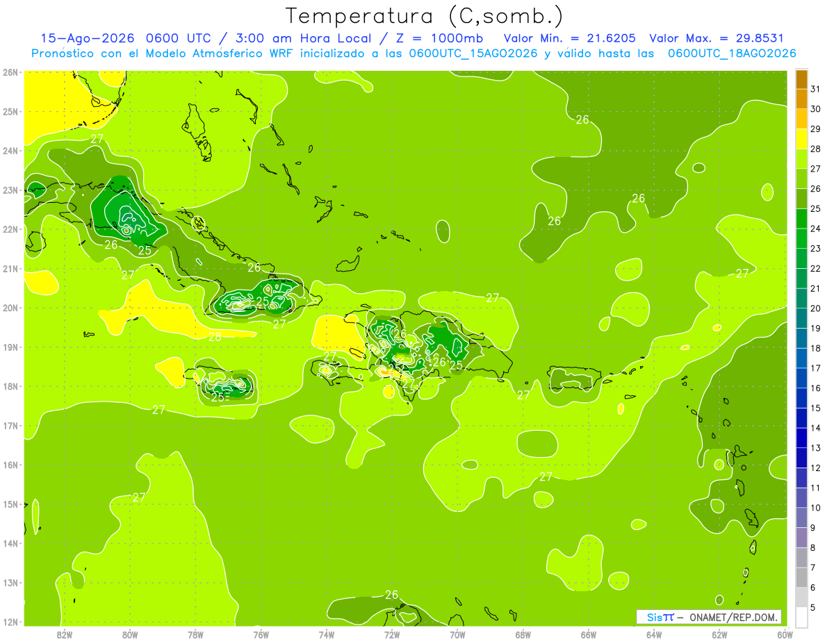Screen dimensions: 834x644
Task: Pick the purple swatch between 9 and 10
Action: coord(801,518)
